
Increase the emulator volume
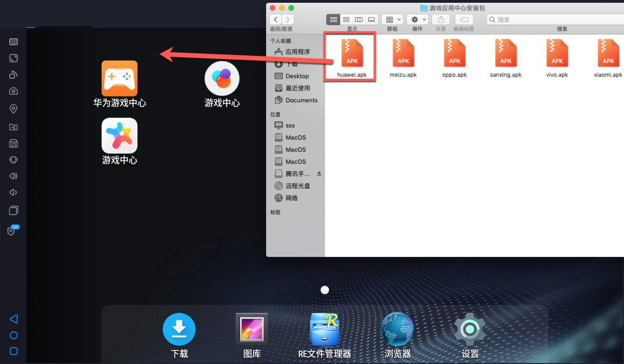14,176
